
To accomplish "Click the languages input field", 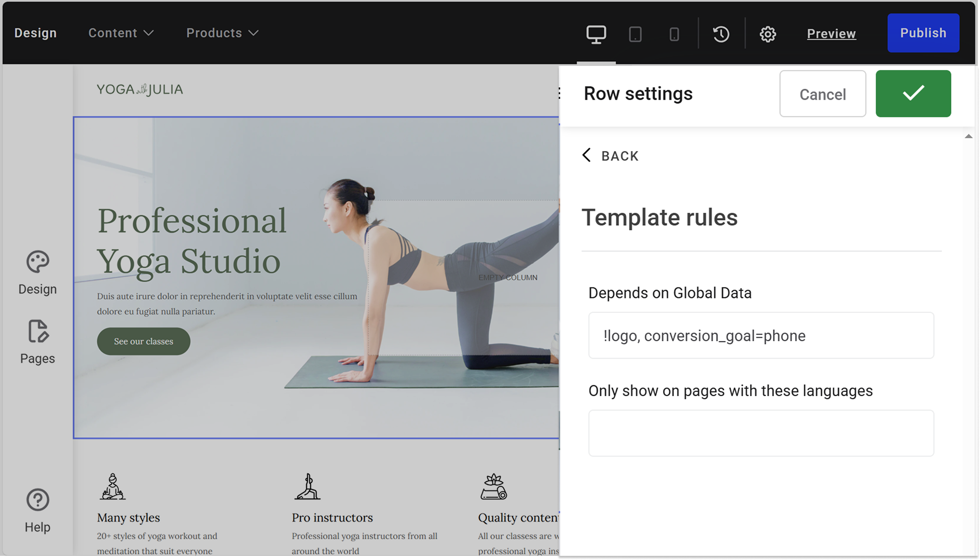I will (761, 433).
